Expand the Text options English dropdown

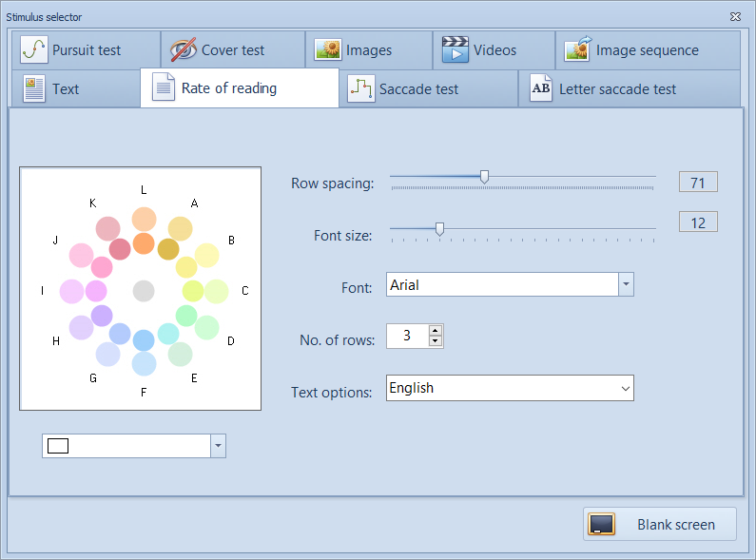(x=625, y=388)
